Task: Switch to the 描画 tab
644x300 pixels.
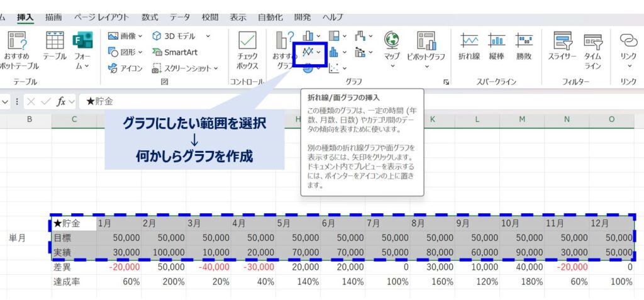Action: click(53, 17)
